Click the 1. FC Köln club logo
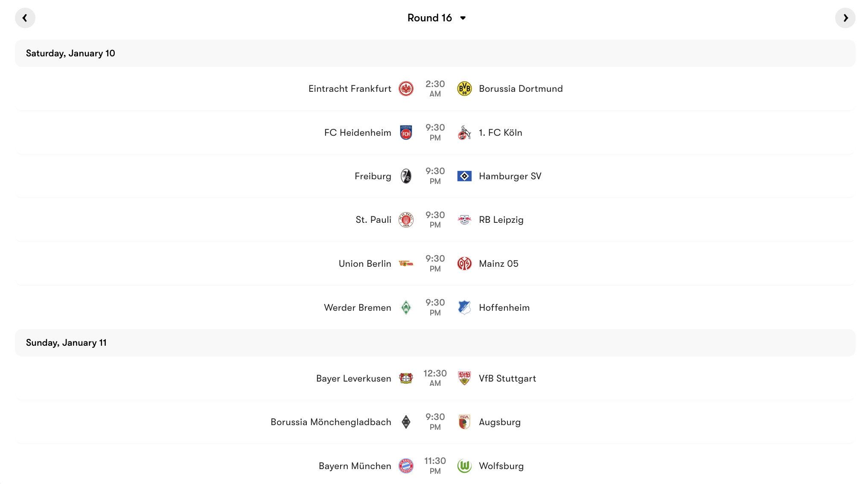The width and height of the screenshot is (868, 484). pos(464,132)
